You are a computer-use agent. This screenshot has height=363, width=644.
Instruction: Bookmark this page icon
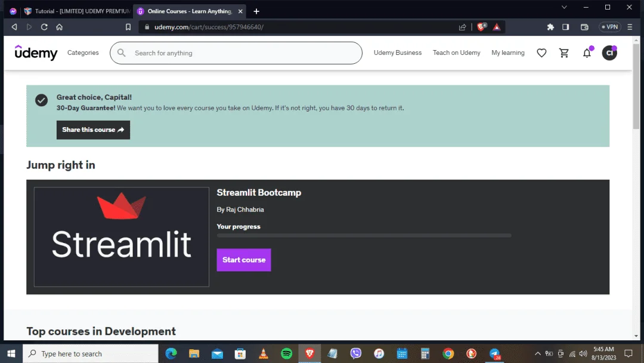tap(128, 27)
